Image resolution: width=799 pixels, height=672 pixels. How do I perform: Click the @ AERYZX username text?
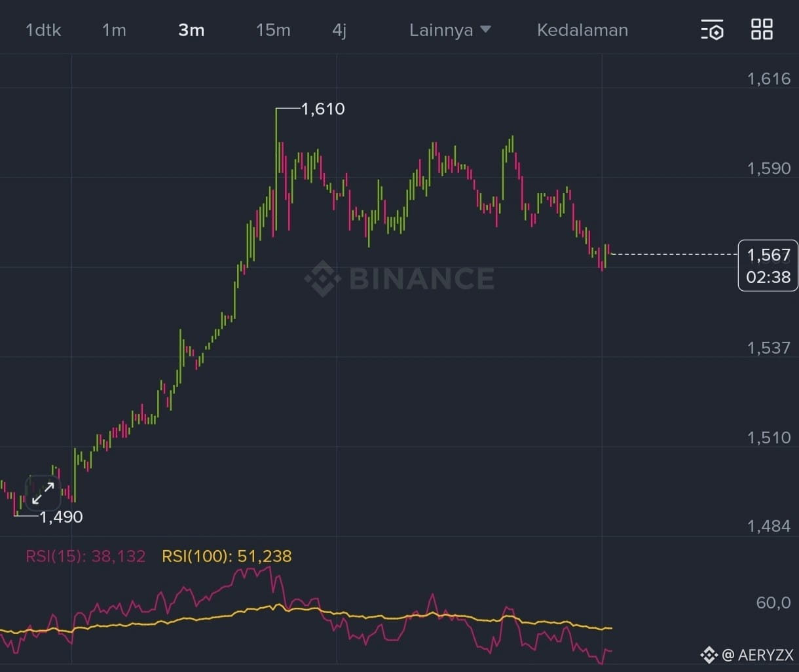(757, 654)
